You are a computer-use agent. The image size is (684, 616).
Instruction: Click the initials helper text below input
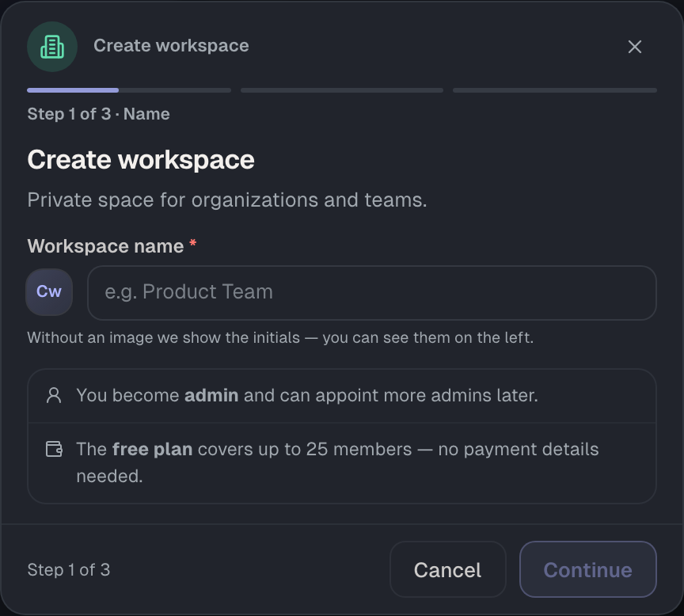pyautogui.click(x=280, y=337)
